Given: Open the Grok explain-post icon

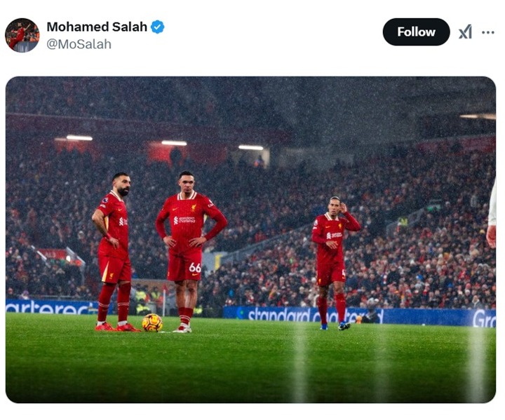Looking at the screenshot, I should (466, 32).
